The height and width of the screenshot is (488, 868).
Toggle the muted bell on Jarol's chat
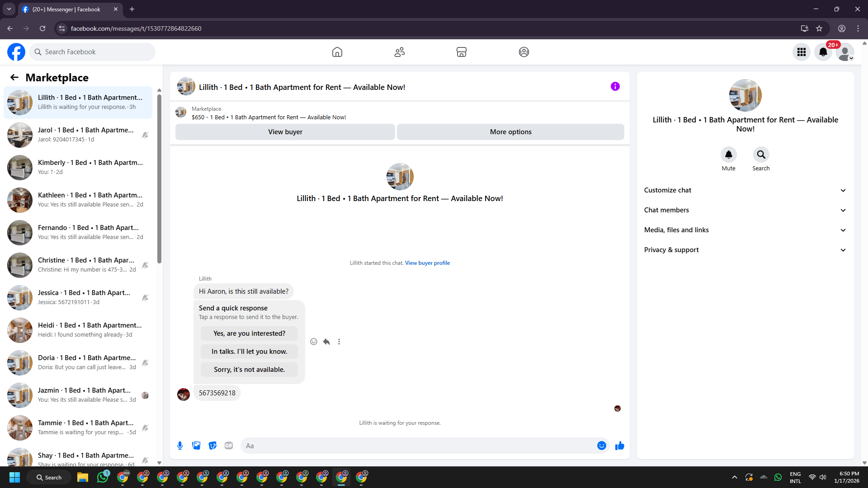pyautogui.click(x=145, y=135)
